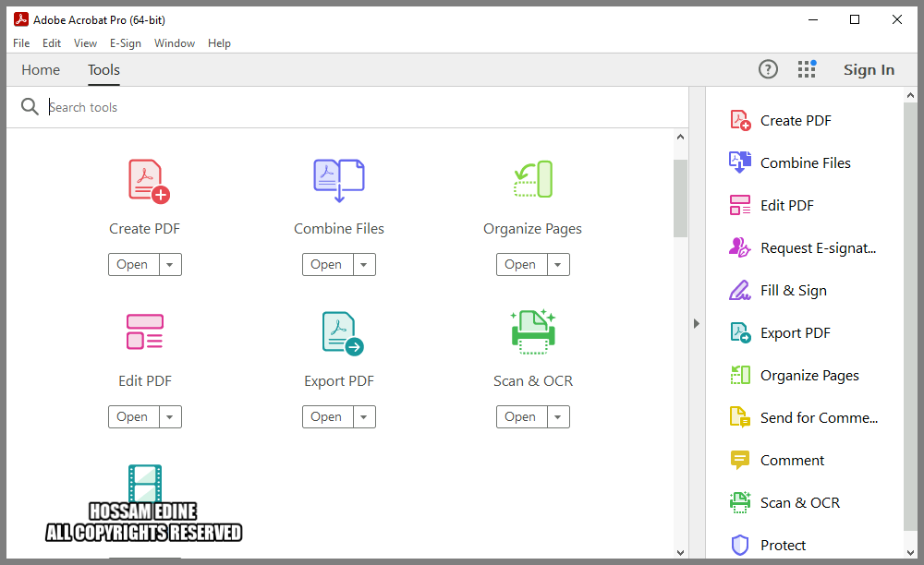The image size is (924, 565).
Task: Select Request E-signatures icon in right sidebar
Action: click(x=740, y=247)
